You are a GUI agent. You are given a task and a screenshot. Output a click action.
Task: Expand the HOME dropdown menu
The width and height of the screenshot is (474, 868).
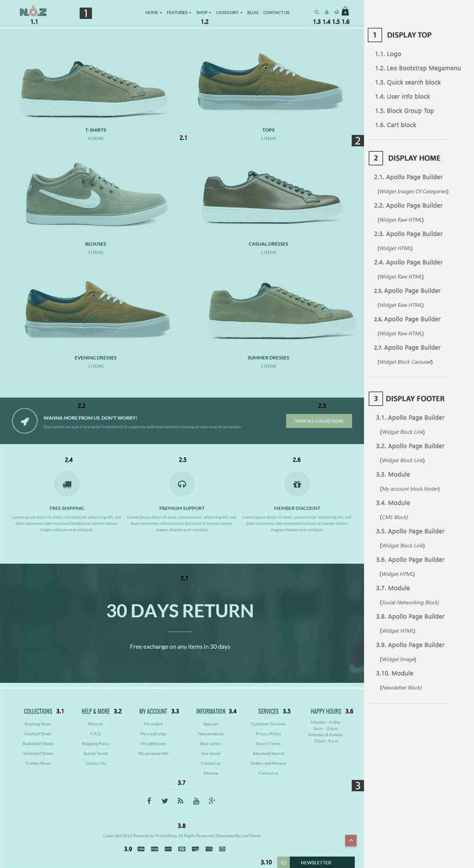coord(154,13)
